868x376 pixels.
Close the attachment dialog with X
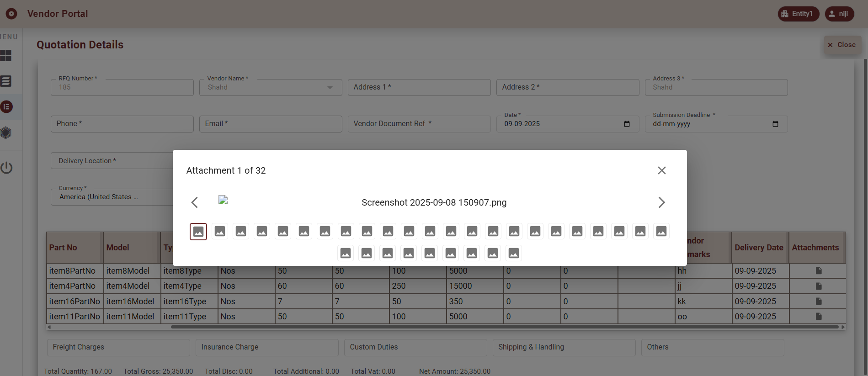point(661,170)
